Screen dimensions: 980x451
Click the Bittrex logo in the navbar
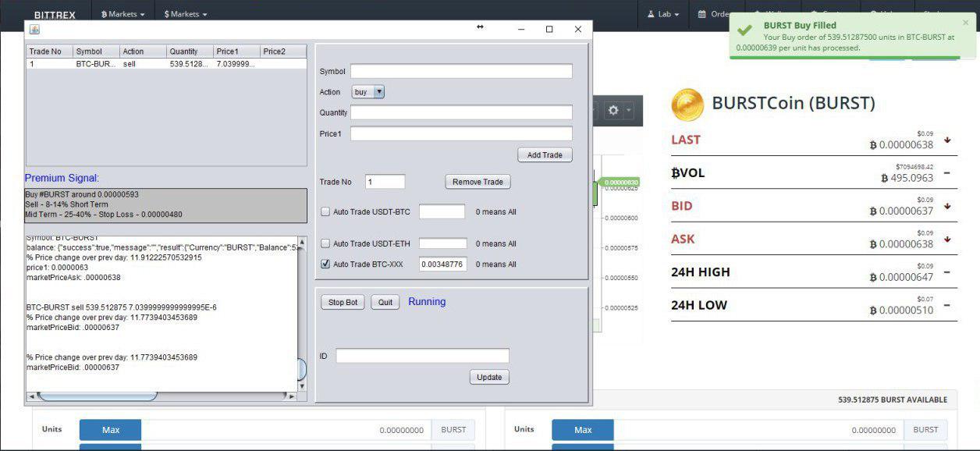coord(55,15)
